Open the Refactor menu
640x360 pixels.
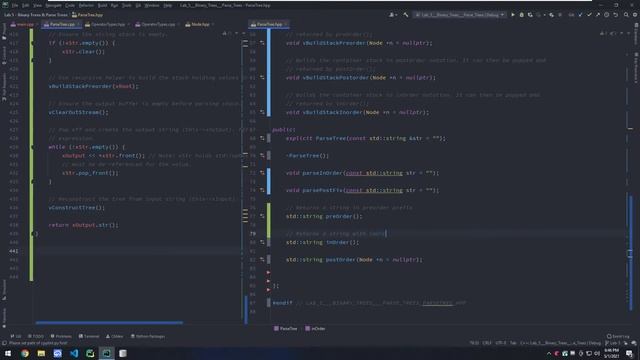(86, 5)
